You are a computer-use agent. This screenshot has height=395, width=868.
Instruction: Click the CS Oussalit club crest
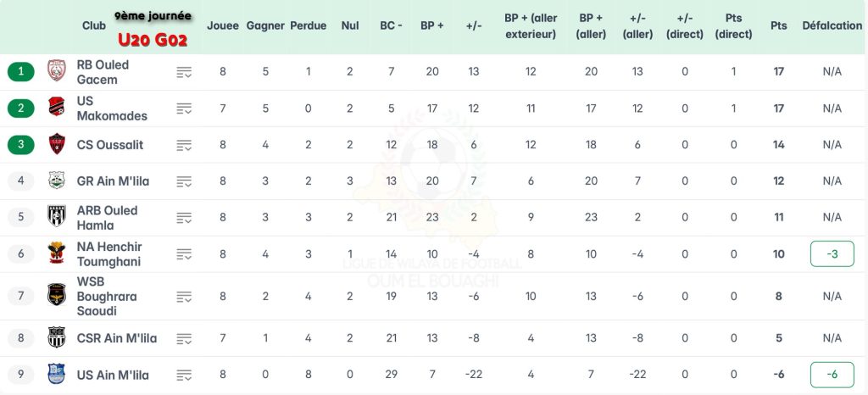(x=57, y=145)
